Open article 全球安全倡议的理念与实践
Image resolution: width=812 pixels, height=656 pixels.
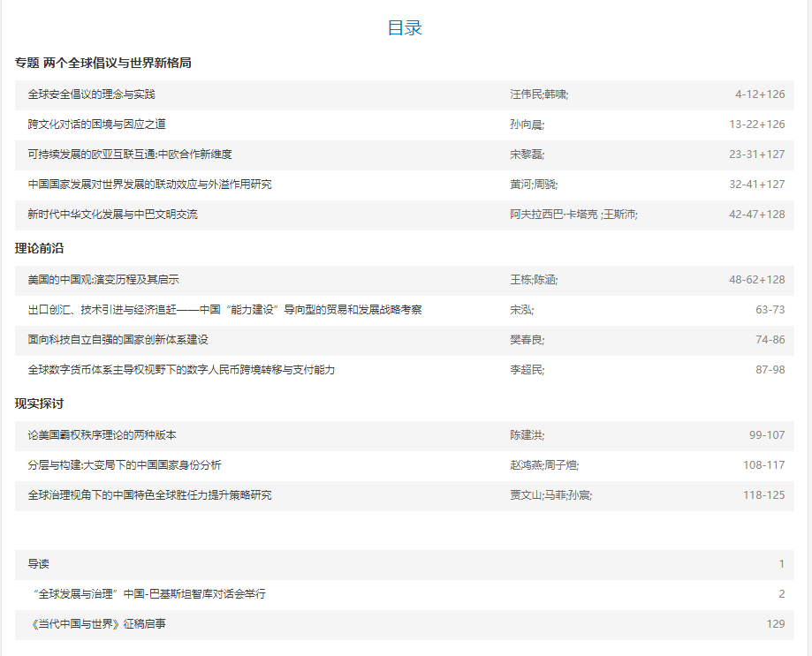[x=92, y=94]
